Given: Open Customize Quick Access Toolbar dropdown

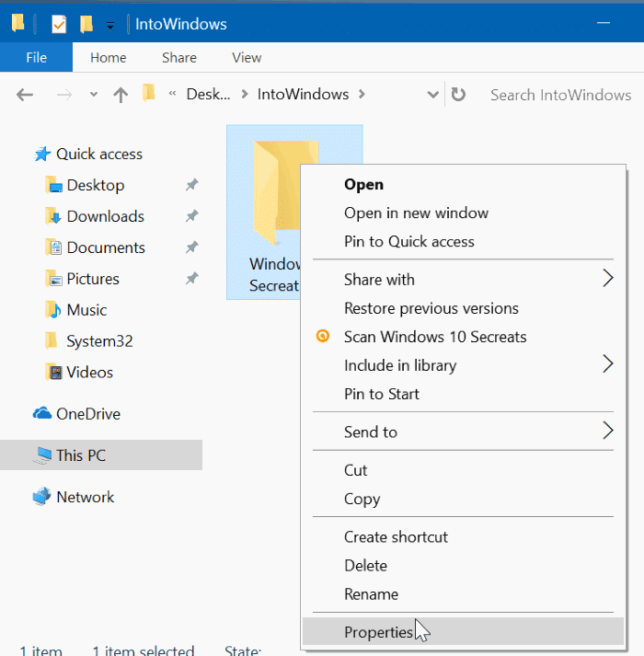Looking at the screenshot, I should [110, 26].
